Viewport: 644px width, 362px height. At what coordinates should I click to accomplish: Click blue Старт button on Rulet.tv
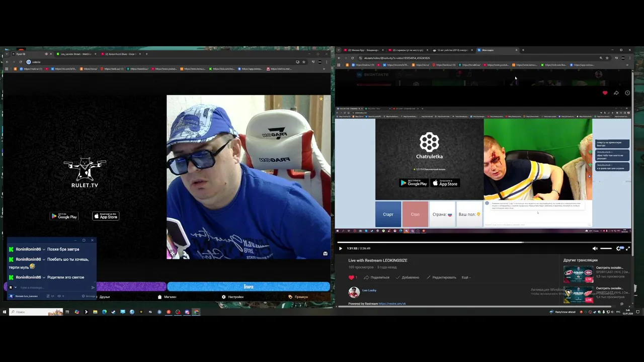coord(249,287)
